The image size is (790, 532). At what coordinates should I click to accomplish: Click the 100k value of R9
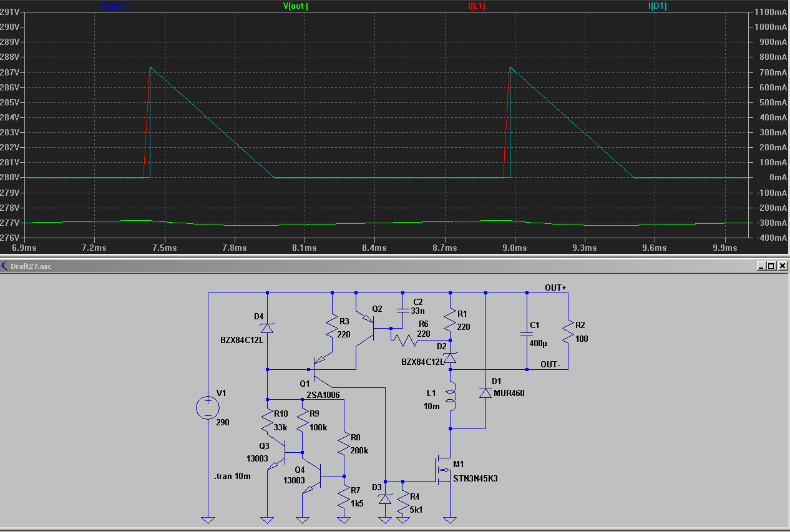318,427
